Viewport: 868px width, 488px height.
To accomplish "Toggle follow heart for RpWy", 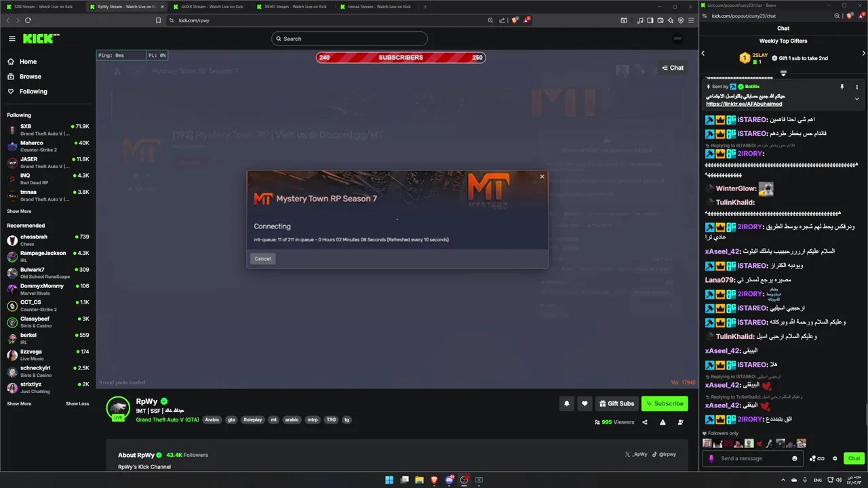I will [585, 403].
